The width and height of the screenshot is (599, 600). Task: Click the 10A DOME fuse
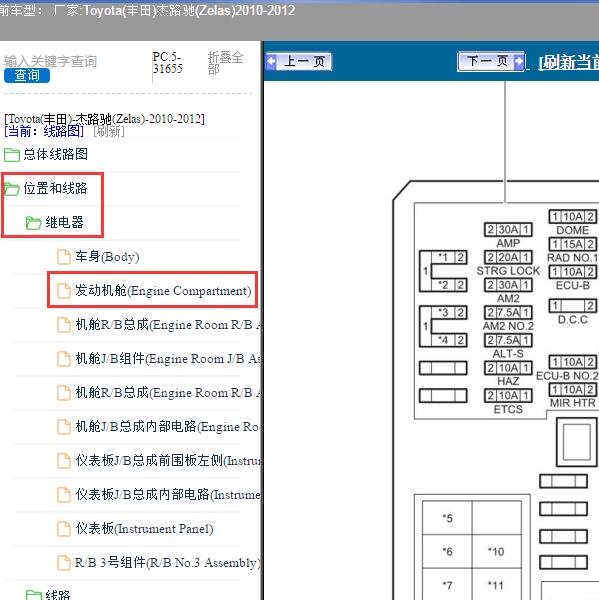pos(573,217)
